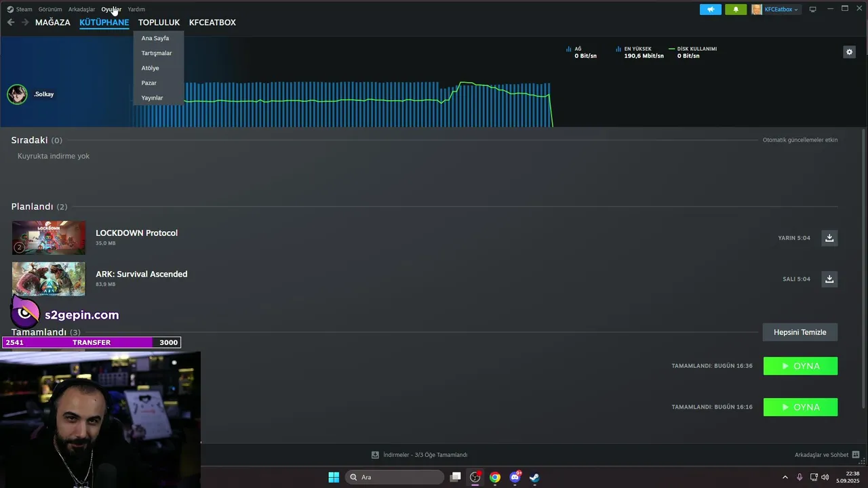The height and width of the screenshot is (488, 868).
Task: Choose Yayınlar in community dropdown
Action: [x=159, y=98]
